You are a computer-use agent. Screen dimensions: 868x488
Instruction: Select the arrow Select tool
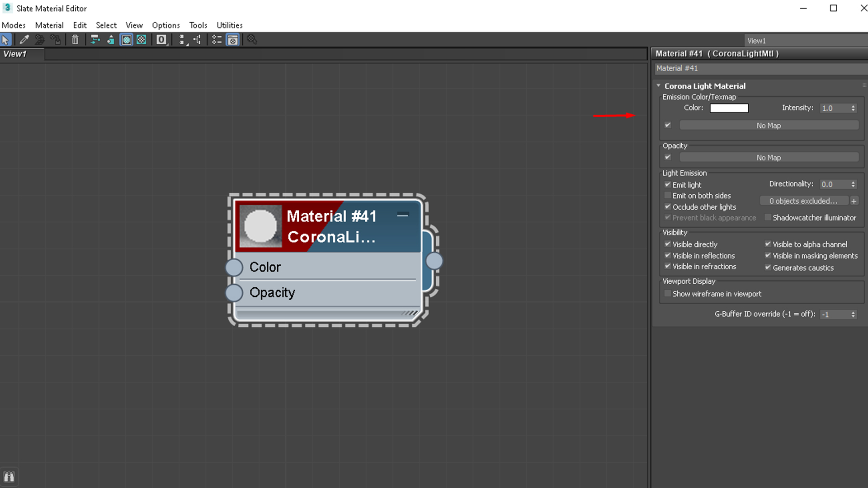pyautogui.click(x=5, y=40)
